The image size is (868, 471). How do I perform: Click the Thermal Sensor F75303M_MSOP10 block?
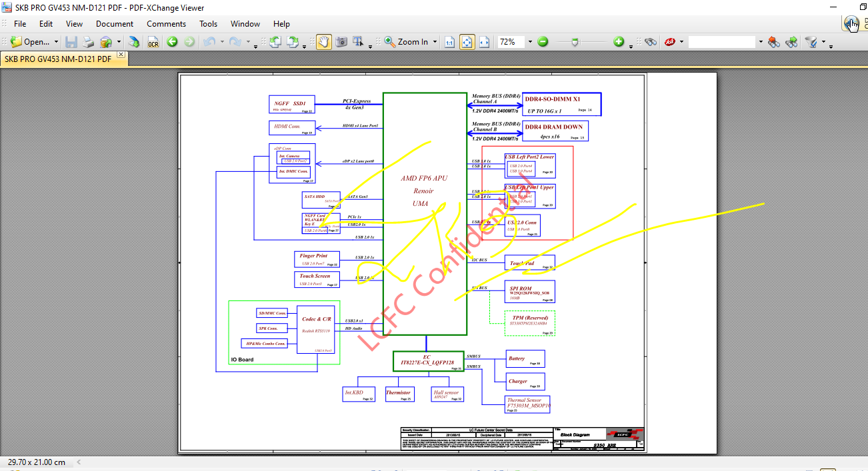coord(528,404)
